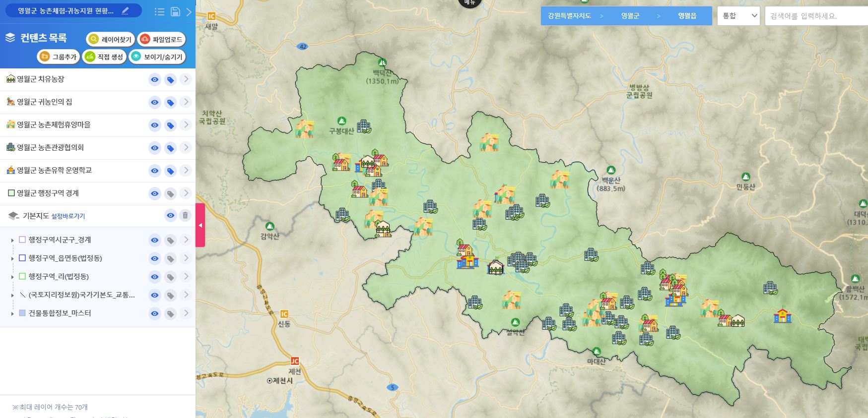The image size is (868, 418).
Task: Click tag icon for 영월군 농촌관광협의회 layer
Action: [170, 148]
